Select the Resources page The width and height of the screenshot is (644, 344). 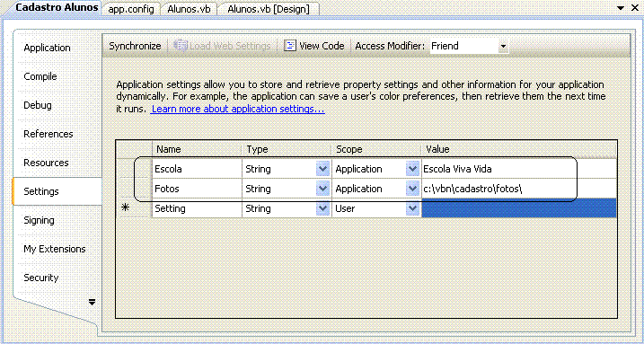(x=46, y=163)
